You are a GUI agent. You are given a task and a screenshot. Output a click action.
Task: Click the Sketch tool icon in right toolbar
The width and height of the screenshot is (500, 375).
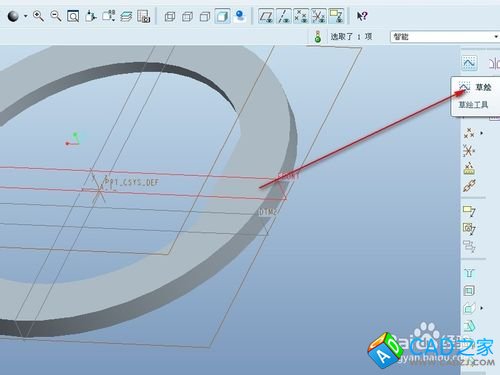(x=469, y=63)
